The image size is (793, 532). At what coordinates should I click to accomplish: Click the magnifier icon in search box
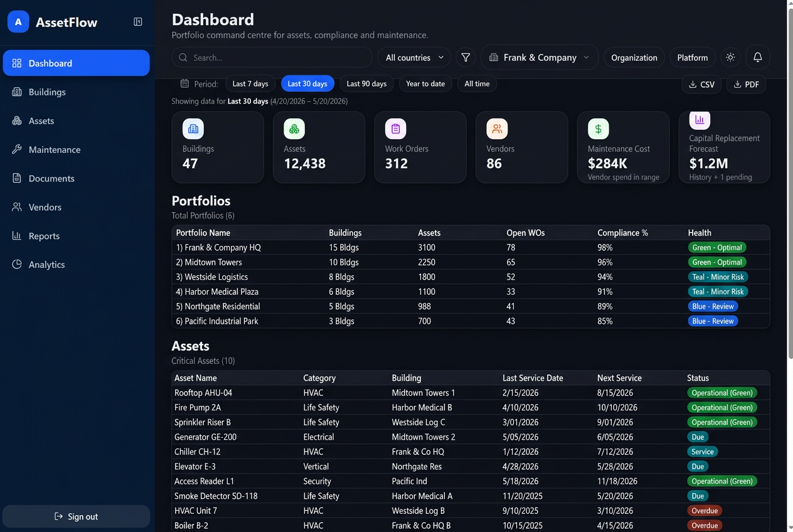(x=183, y=58)
